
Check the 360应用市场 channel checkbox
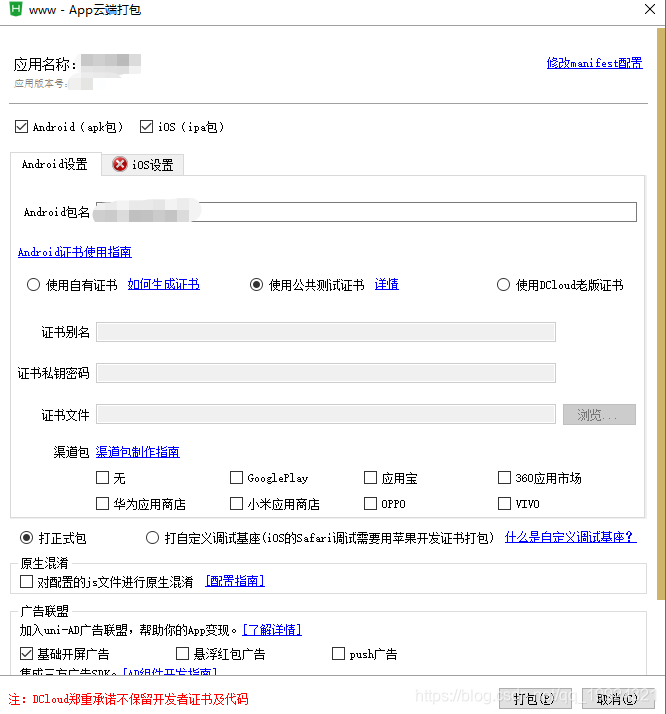point(504,478)
